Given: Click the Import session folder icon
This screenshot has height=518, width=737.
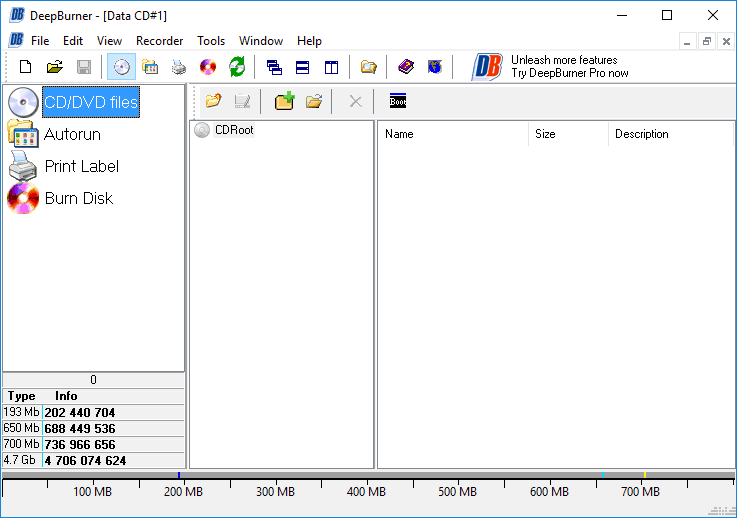Looking at the screenshot, I should (213, 101).
